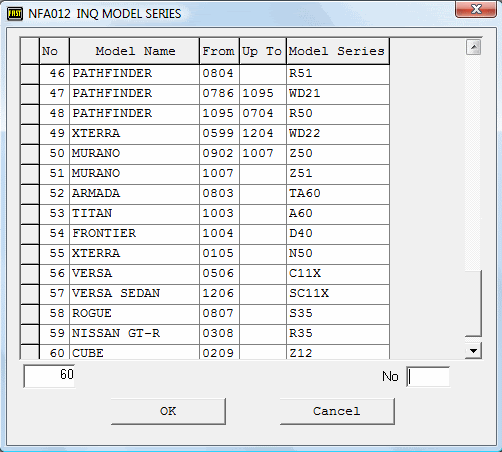Click PATHFINDER in row 48
The width and height of the screenshot is (502, 452).
pyautogui.click(x=112, y=113)
